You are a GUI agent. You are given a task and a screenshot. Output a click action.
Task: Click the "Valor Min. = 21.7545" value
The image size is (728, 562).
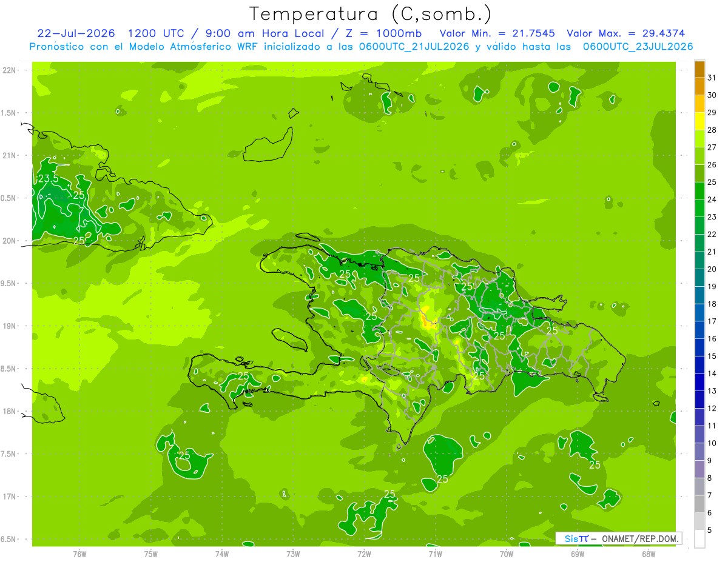point(497,33)
